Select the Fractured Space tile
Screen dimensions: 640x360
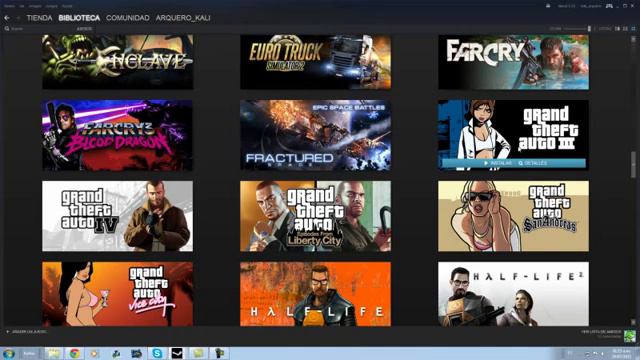(x=316, y=135)
